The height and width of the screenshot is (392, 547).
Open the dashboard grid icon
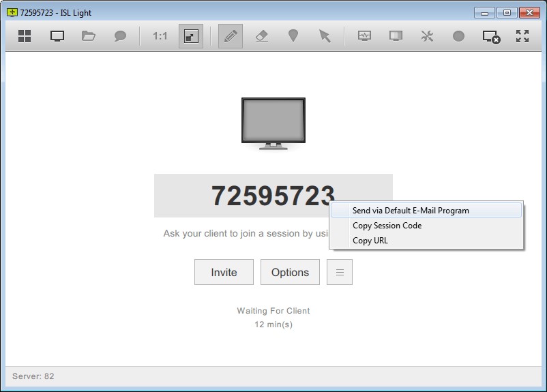point(25,36)
